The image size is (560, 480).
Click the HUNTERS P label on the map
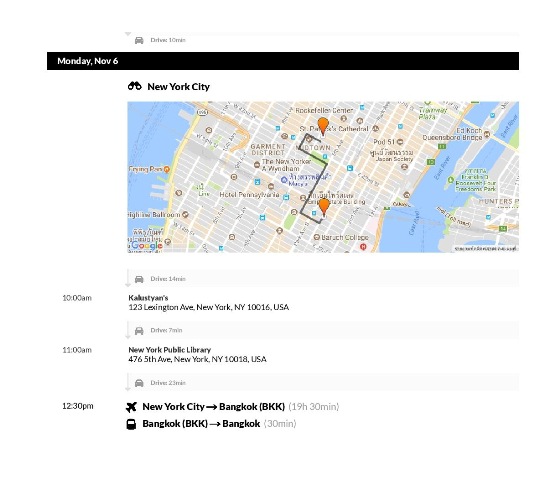point(499,201)
